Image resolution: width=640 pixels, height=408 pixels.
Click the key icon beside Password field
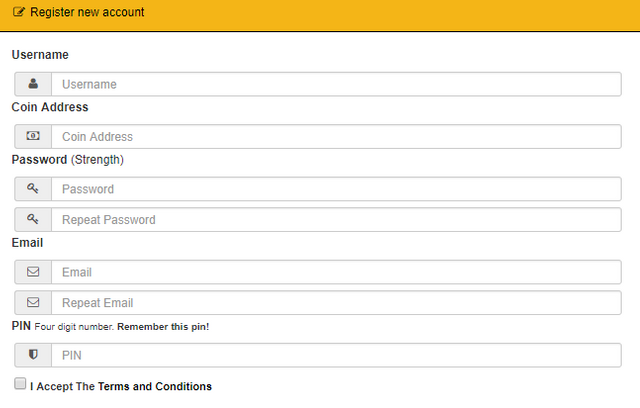[33, 188]
